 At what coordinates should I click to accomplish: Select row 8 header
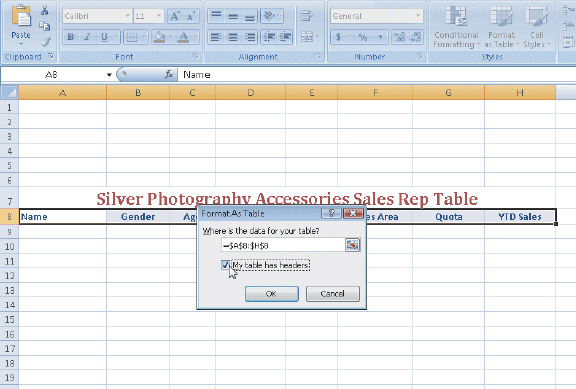pyautogui.click(x=10, y=217)
